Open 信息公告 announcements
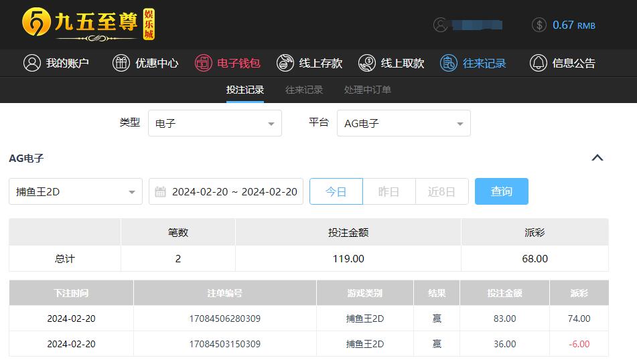This screenshot has width=637, height=364. pyautogui.click(x=563, y=63)
